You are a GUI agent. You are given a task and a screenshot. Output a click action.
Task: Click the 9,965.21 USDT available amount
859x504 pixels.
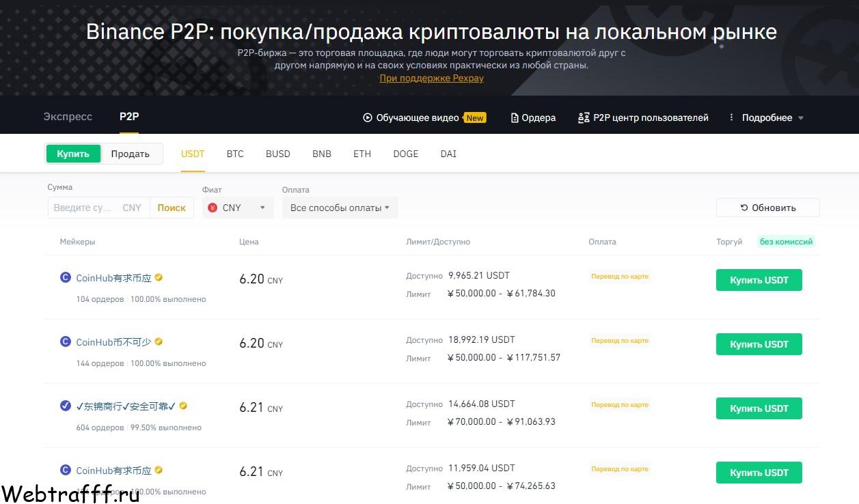[x=479, y=275]
